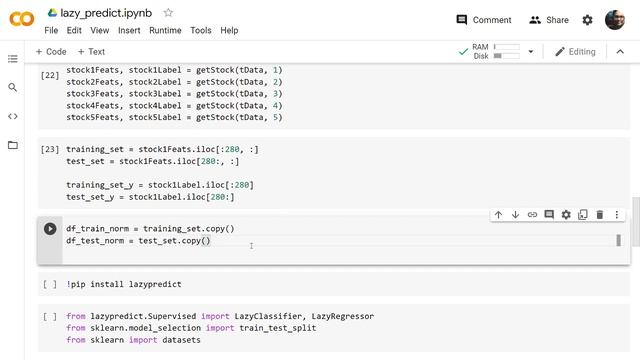Screen dimensions: 640x360
Task: Open the Insert menu
Action: [x=129, y=30]
